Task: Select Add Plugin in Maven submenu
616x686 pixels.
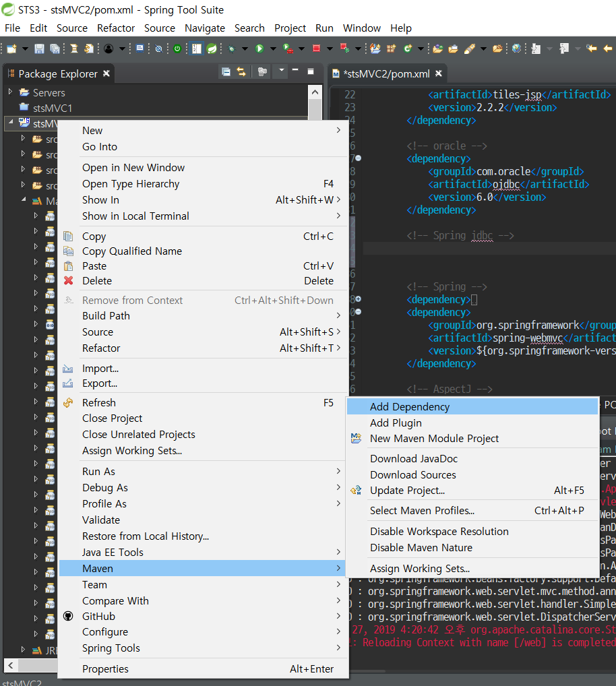Action: point(472,423)
